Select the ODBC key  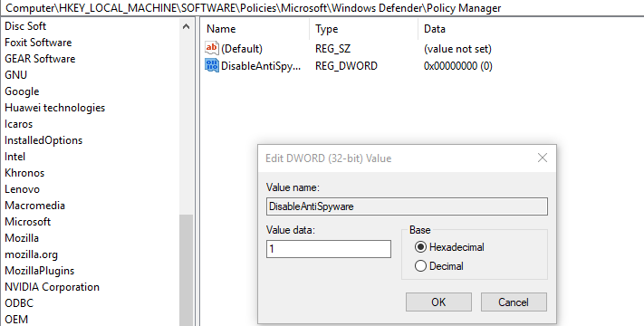[x=19, y=303]
